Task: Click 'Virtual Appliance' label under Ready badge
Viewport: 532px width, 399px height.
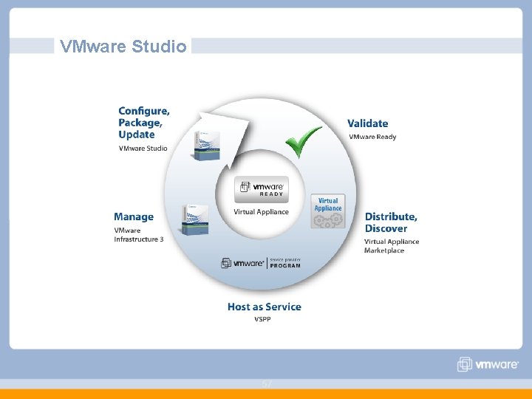Action: pyautogui.click(x=262, y=212)
